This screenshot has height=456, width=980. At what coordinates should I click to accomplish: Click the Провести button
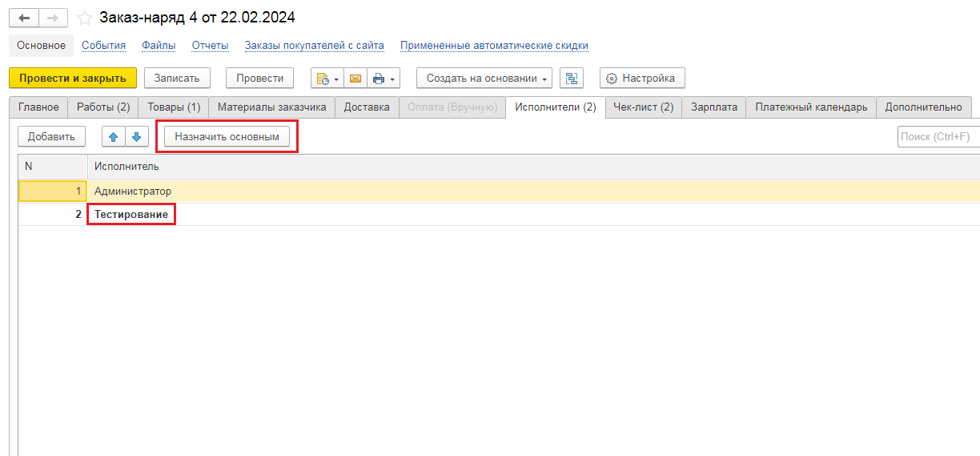click(x=260, y=79)
